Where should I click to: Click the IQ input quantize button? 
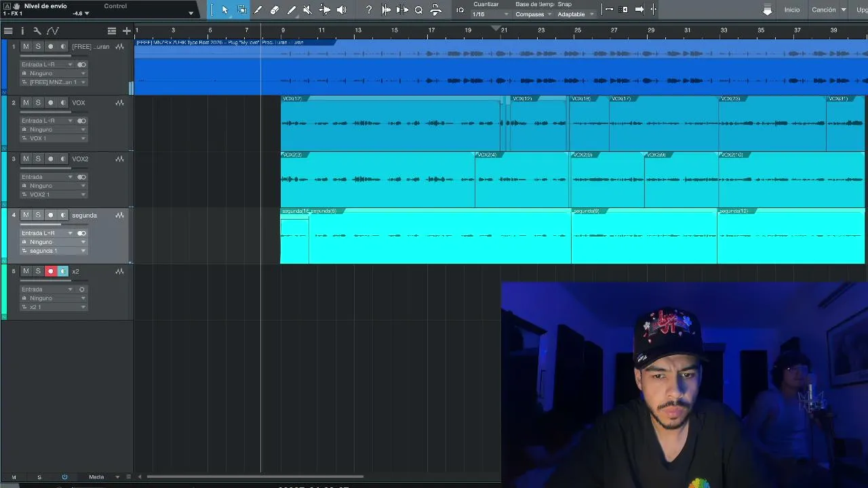[x=460, y=9]
